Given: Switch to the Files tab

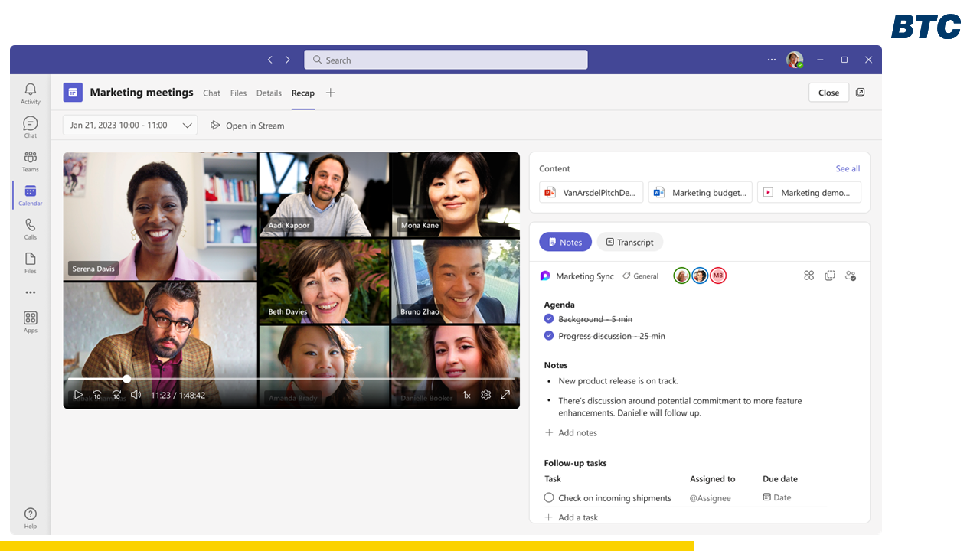Looking at the screenshot, I should [x=239, y=93].
